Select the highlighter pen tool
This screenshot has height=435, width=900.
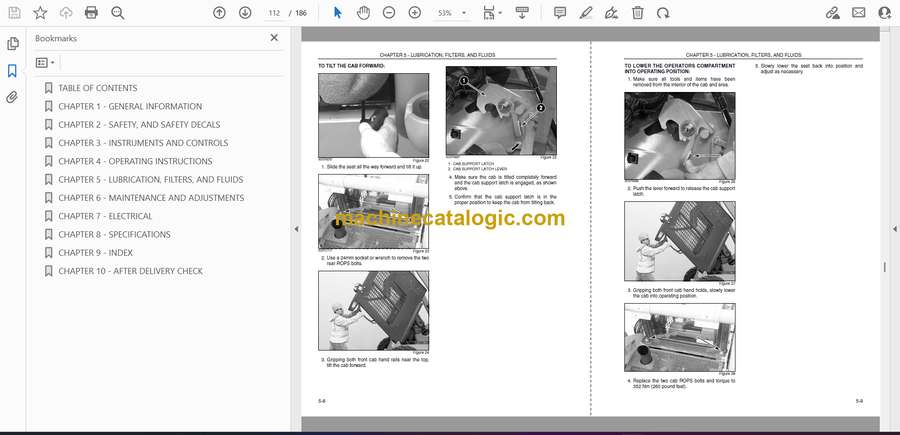[586, 13]
